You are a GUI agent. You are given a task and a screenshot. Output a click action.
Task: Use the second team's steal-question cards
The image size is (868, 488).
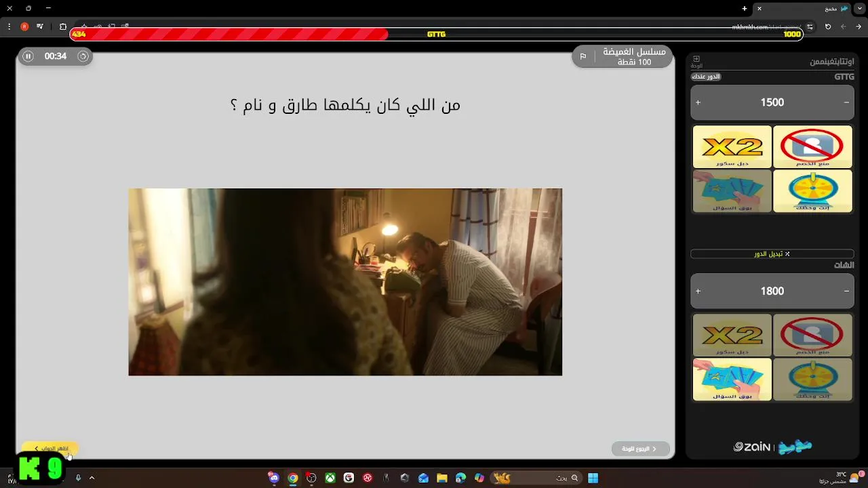pyautogui.click(x=732, y=379)
